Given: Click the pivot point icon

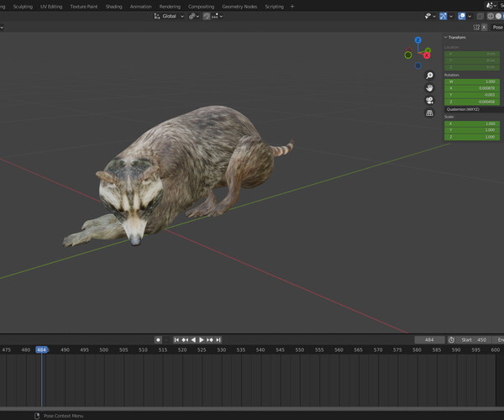Looking at the screenshot, I should (192, 16).
